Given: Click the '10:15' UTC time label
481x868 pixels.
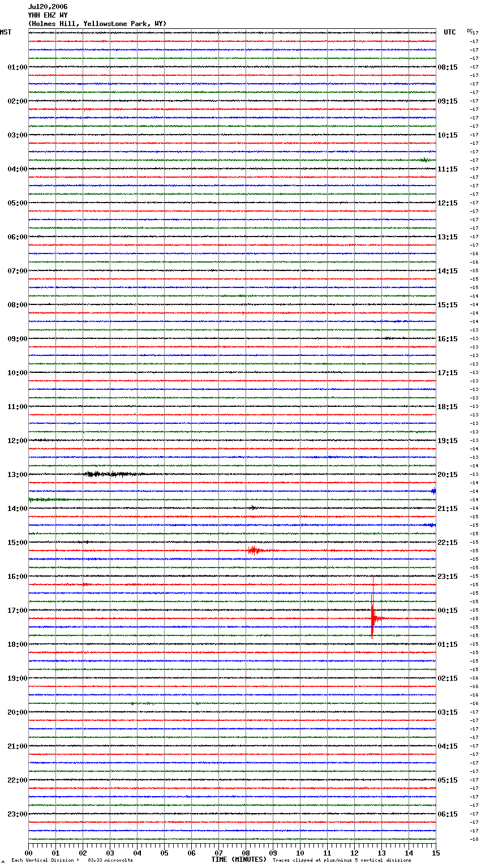Looking at the screenshot, I should (448, 135).
